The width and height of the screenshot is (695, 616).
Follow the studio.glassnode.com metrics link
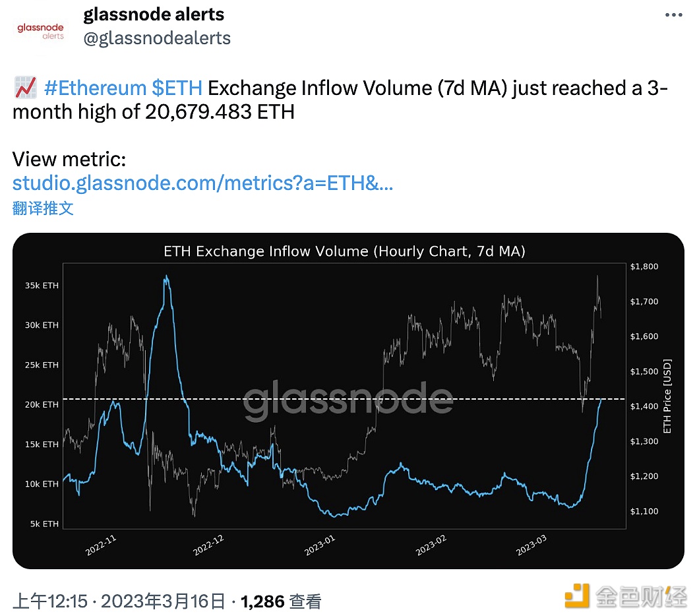point(203,183)
